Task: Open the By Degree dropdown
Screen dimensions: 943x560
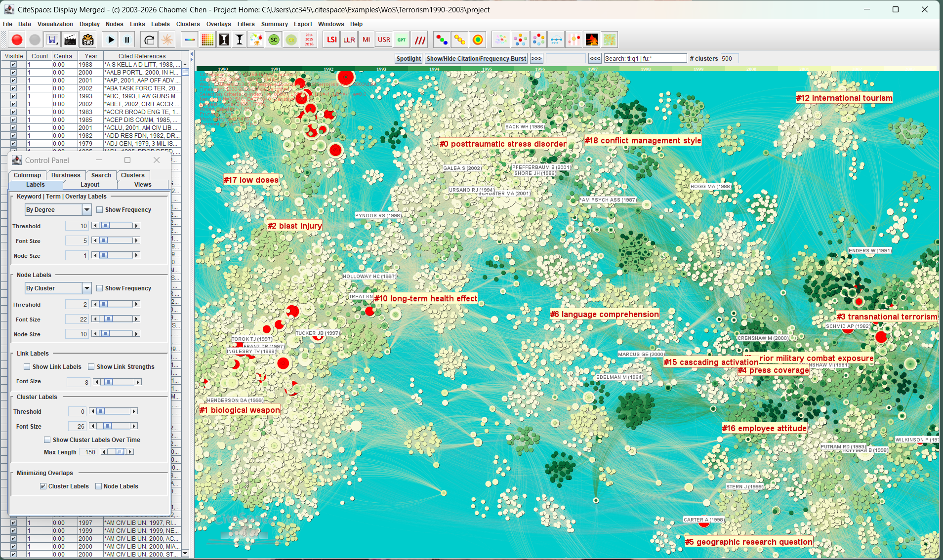Action: coord(86,210)
